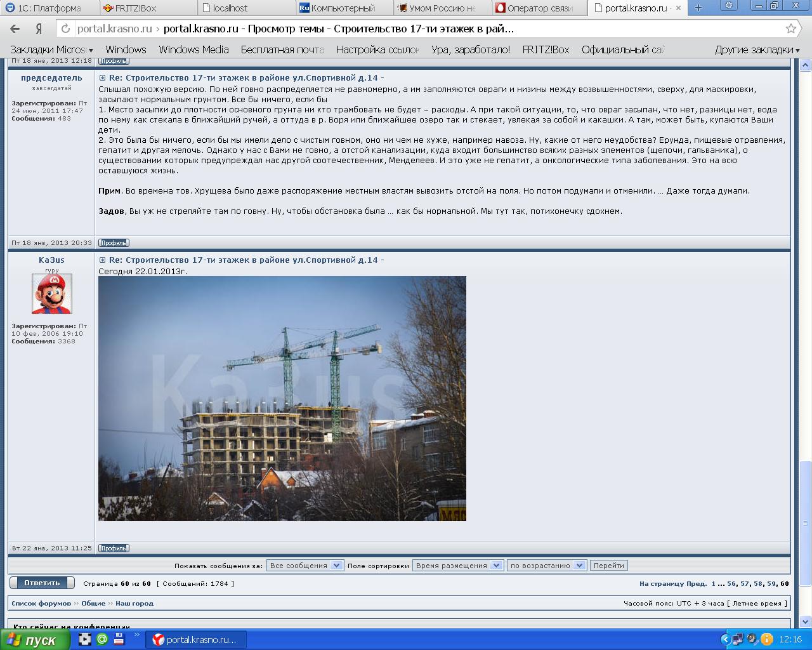This screenshot has width=812, height=650.
Task: Switch to the Компьютерный tab
Action: pyautogui.click(x=344, y=8)
